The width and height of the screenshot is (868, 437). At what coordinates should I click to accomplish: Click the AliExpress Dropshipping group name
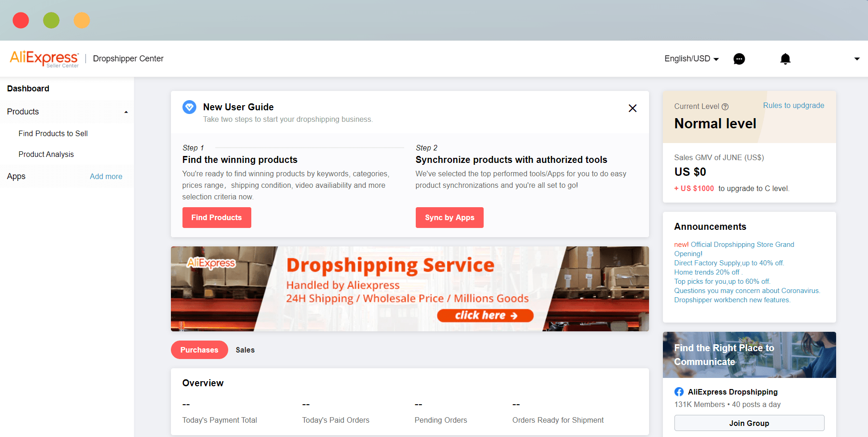[x=733, y=392]
